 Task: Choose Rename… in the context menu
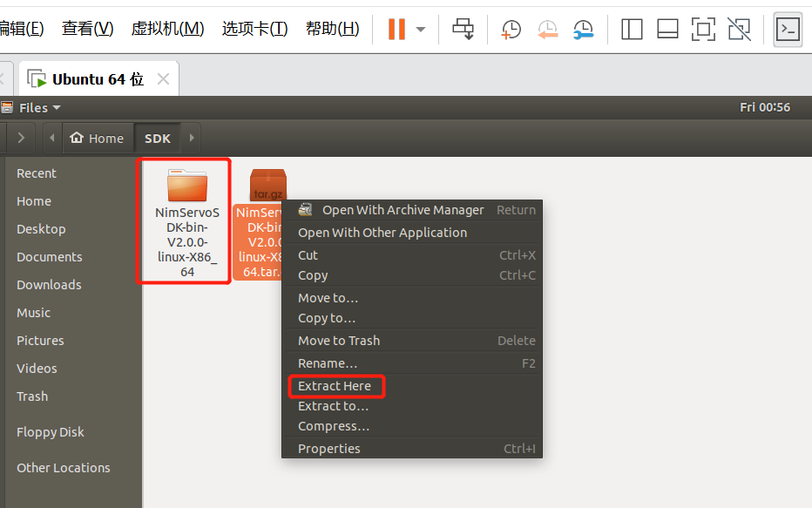412,363
